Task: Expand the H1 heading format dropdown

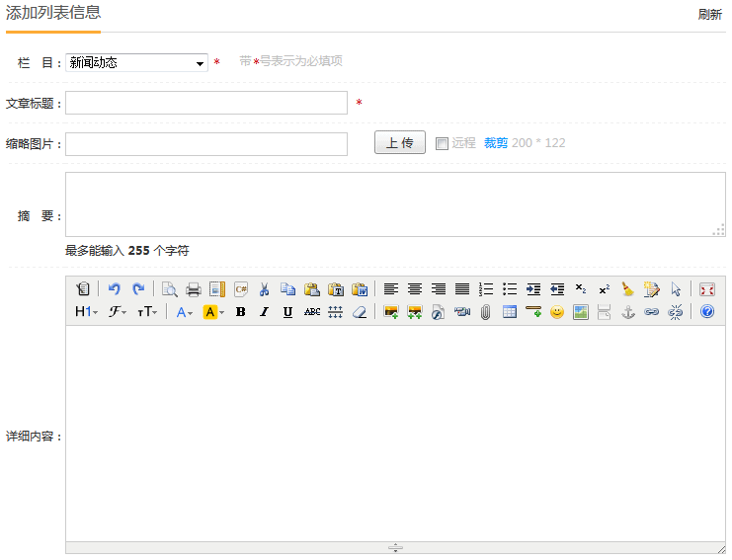Action: pyautogui.click(x=87, y=312)
